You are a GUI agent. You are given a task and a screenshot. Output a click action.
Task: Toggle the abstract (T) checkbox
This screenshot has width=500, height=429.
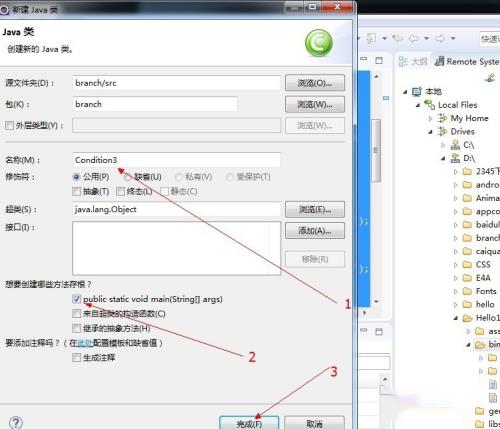[x=76, y=191]
